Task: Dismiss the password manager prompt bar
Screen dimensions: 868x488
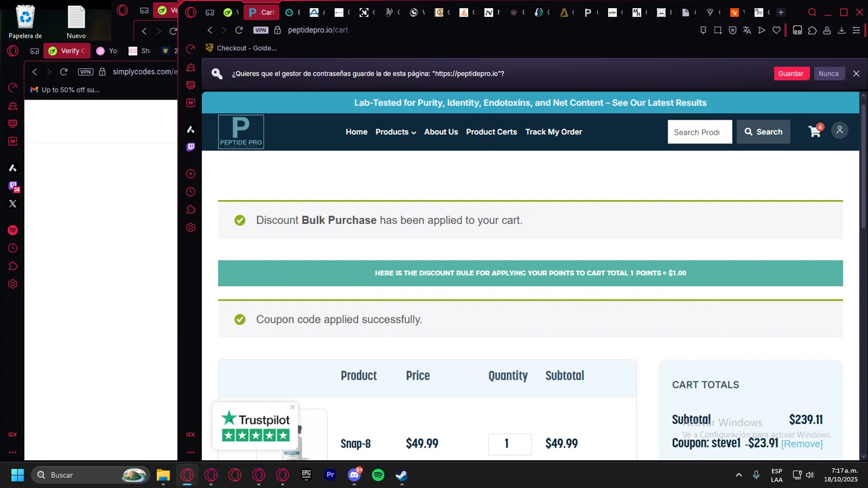Action: coord(856,73)
